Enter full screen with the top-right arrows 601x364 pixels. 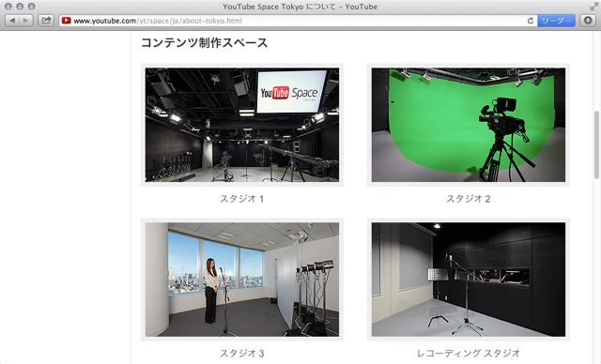pos(593,7)
